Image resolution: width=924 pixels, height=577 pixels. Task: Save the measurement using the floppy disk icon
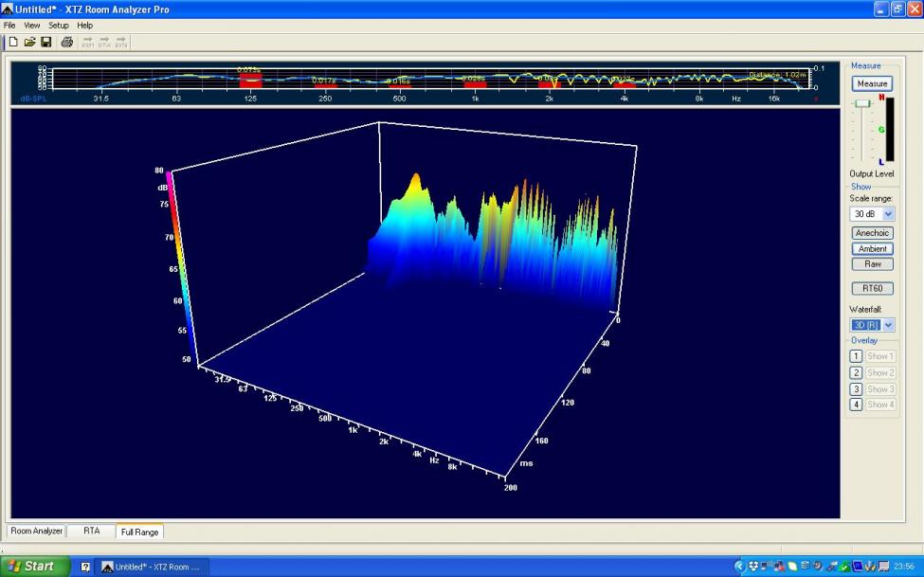[45, 42]
